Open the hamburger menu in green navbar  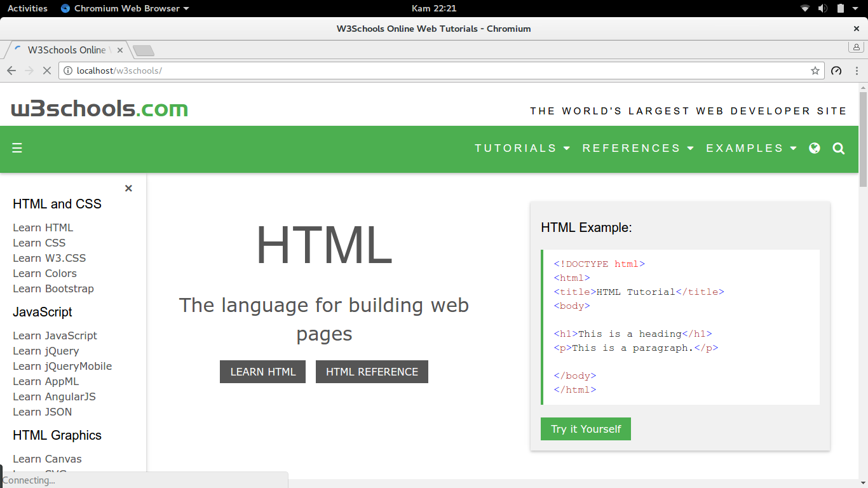point(17,148)
